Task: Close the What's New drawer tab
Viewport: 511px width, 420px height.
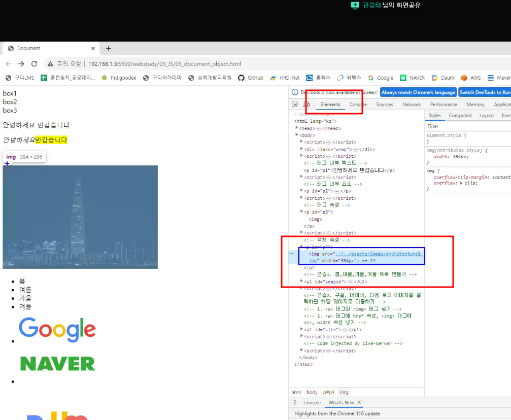Action: 359,403
